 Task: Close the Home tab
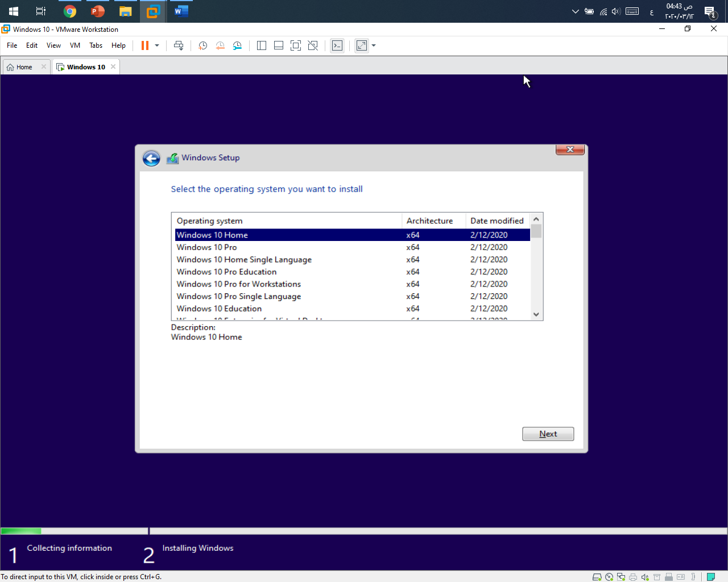tap(44, 66)
